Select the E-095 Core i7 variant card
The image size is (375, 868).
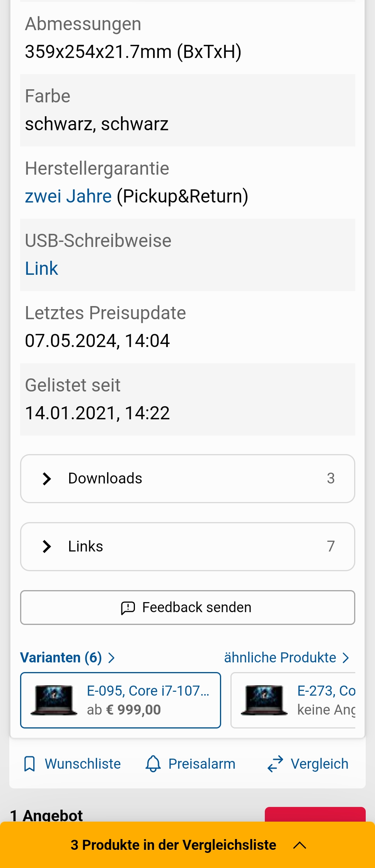(x=121, y=700)
